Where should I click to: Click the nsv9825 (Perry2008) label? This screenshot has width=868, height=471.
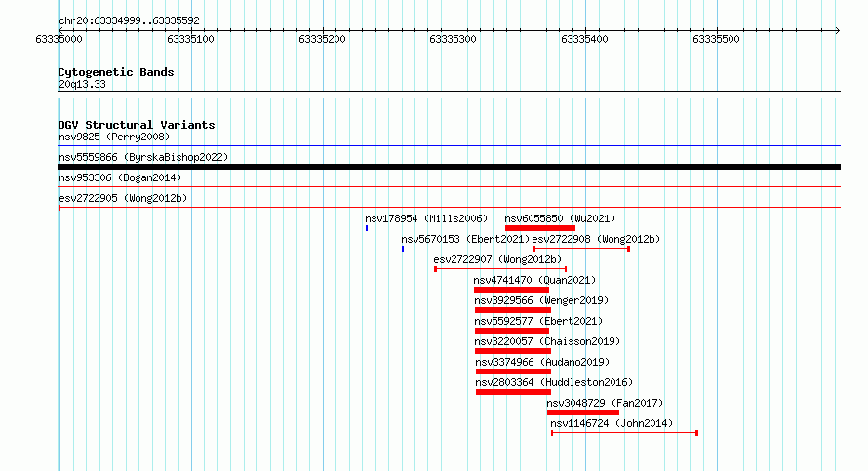click(114, 137)
